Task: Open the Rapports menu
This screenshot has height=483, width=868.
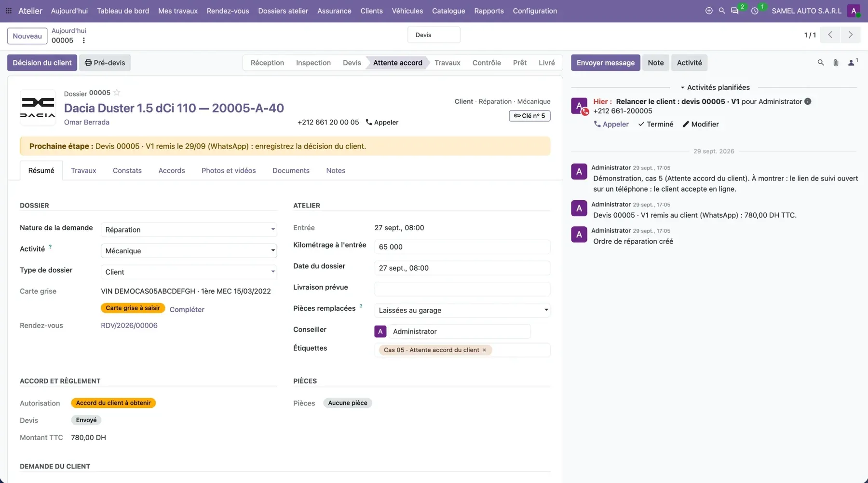Action: 489,11
